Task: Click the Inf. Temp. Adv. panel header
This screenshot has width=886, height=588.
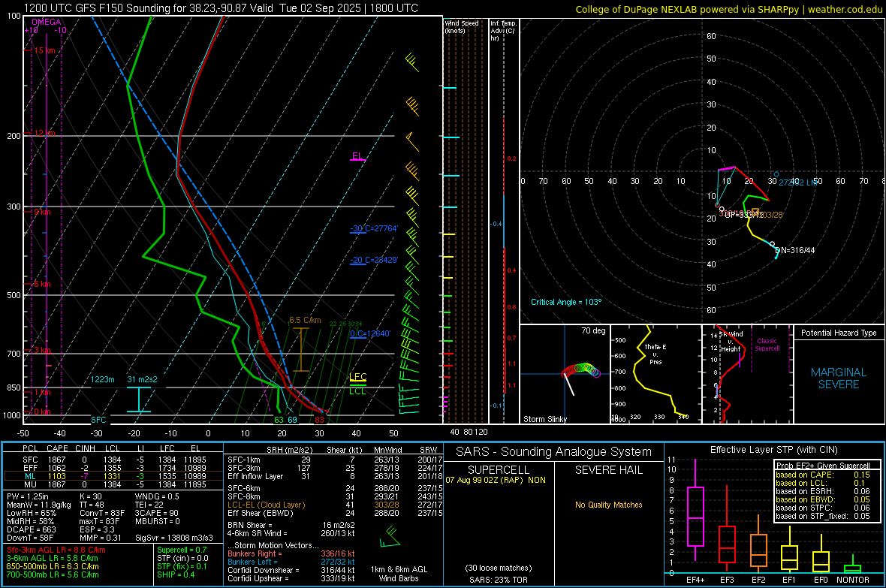Action: point(503,31)
